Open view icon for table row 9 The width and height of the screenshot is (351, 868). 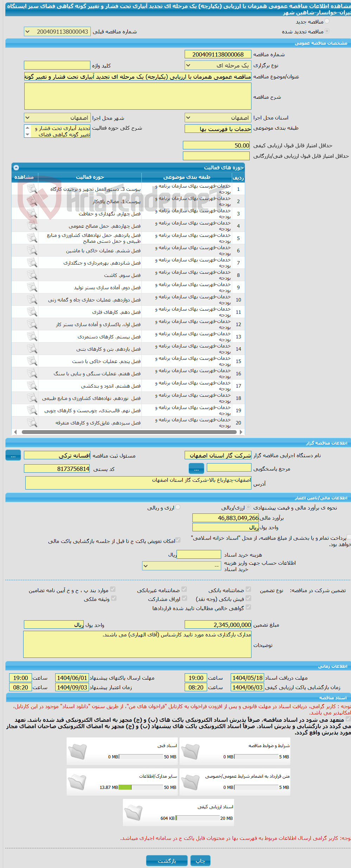click(x=32, y=287)
